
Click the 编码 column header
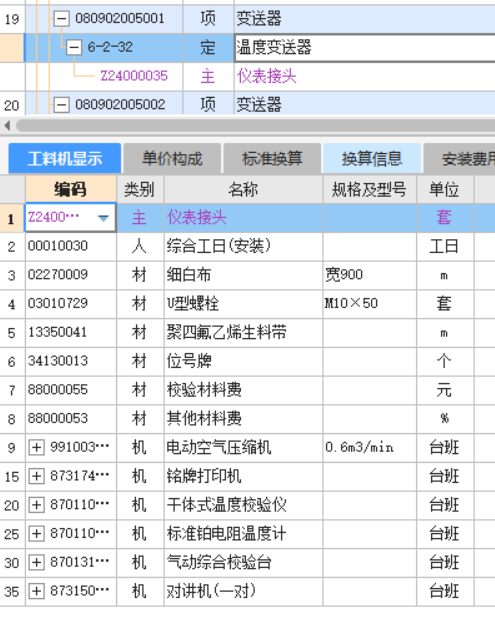click(x=71, y=189)
